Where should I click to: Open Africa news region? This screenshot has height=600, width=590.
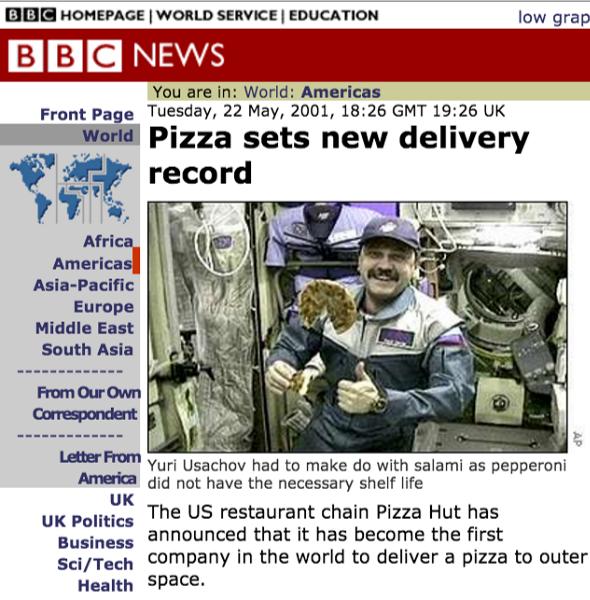108,241
